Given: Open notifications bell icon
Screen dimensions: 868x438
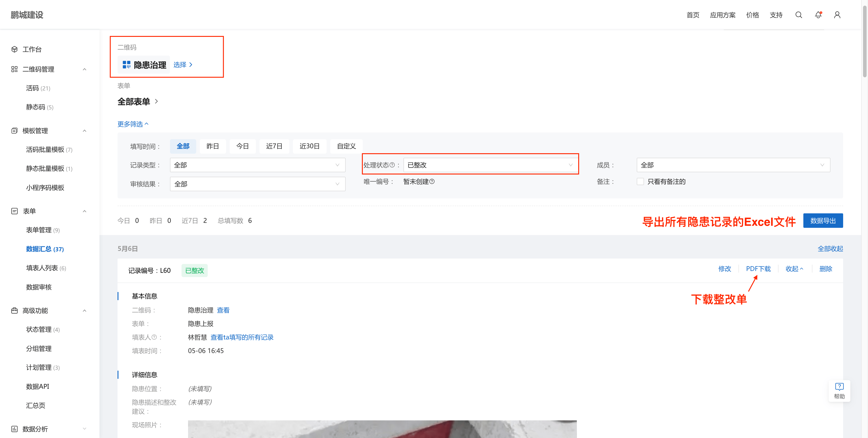Looking at the screenshot, I should pos(818,15).
